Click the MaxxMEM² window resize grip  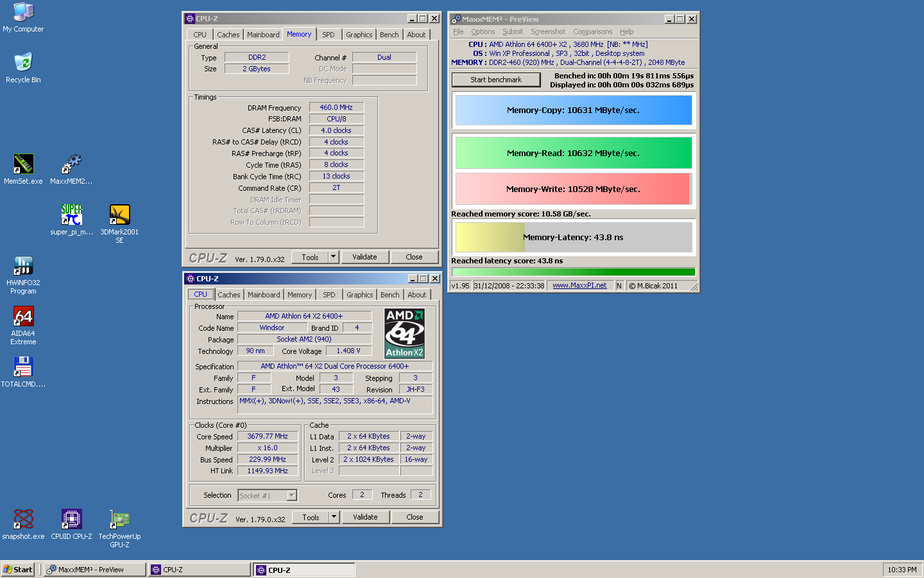pyautogui.click(x=694, y=287)
